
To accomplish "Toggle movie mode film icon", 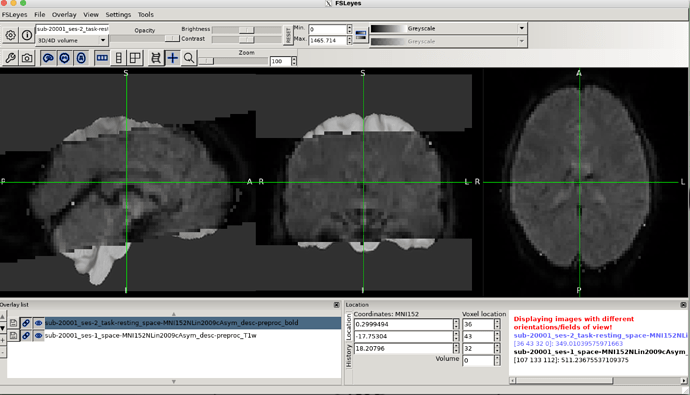I will (156, 58).
